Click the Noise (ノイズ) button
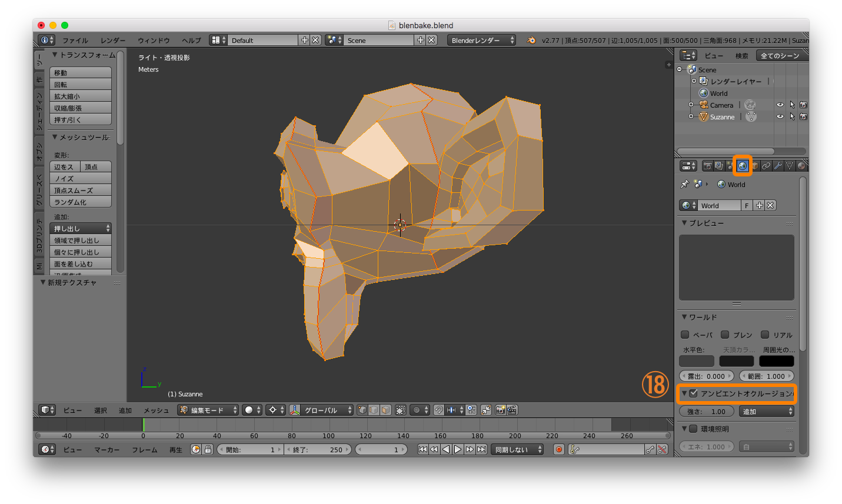The height and width of the screenshot is (504, 842). (x=81, y=178)
